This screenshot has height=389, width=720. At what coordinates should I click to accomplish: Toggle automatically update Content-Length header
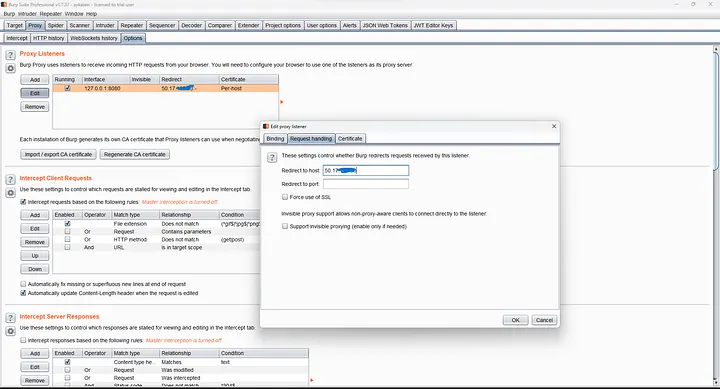[x=23, y=293]
